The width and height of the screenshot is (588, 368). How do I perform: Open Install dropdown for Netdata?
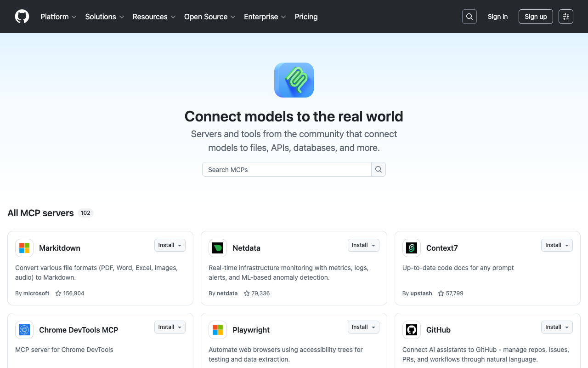click(363, 245)
